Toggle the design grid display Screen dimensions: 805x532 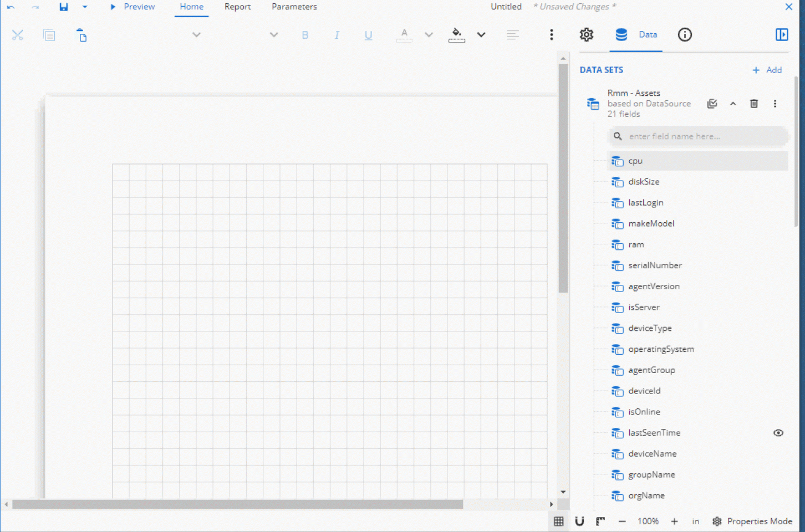558,521
